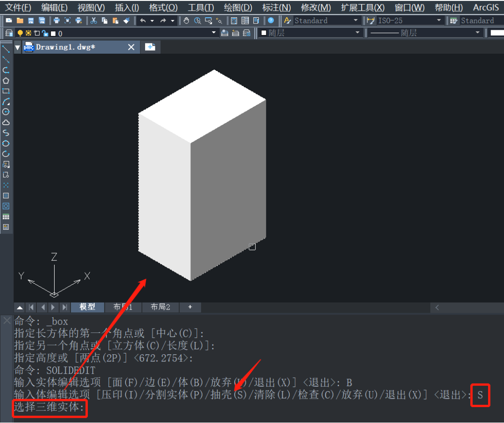Open the 绘图(D) menu
The width and height of the screenshot is (504, 423).
(238, 7)
